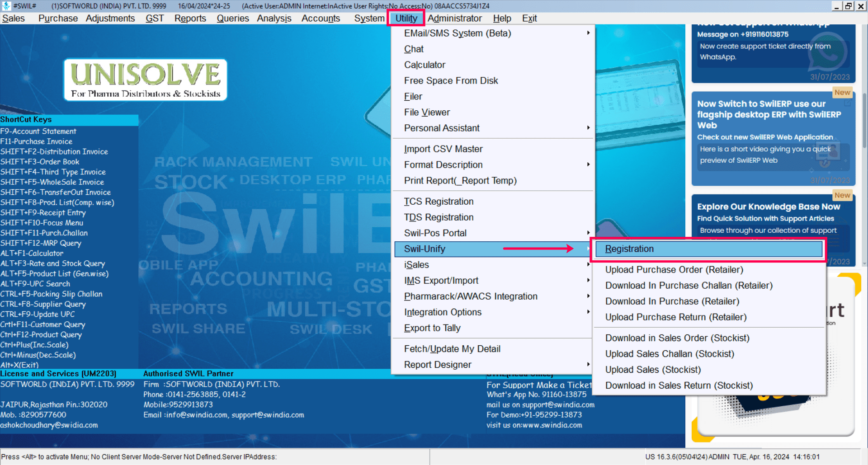Select Chat from Utility menu

click(493, 49)
